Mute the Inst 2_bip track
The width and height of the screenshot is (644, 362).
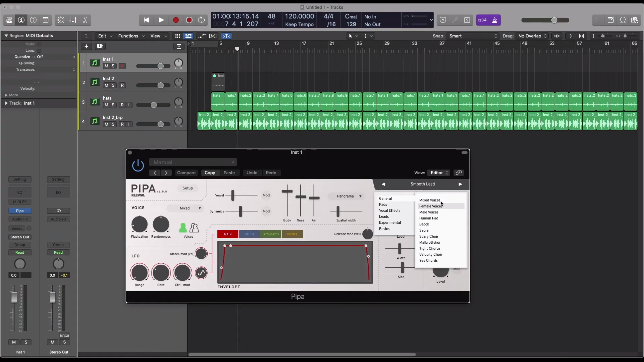(x=106, y=124)
